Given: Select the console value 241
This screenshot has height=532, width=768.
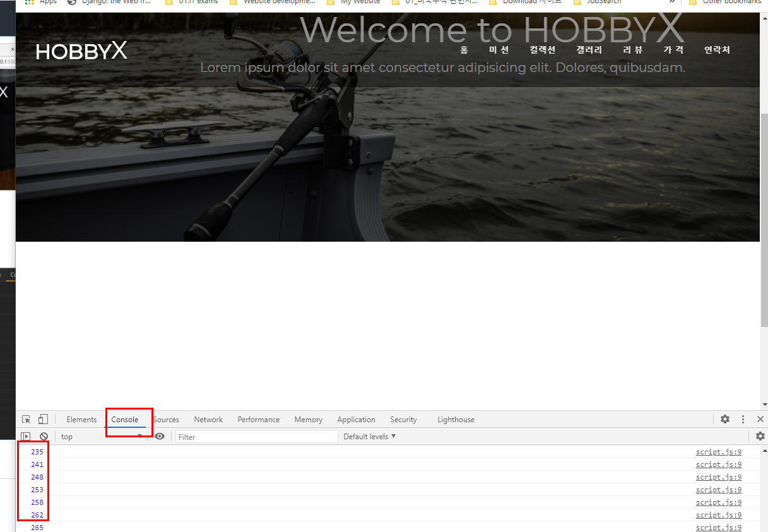Looking at the screenshot, I should pos(37,464).
